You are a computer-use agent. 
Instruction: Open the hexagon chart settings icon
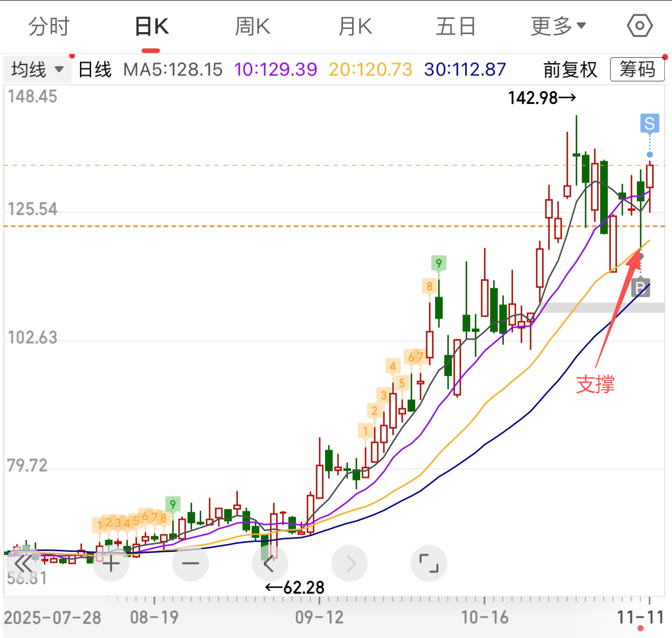pyautogui.click(x=639, y=25)
